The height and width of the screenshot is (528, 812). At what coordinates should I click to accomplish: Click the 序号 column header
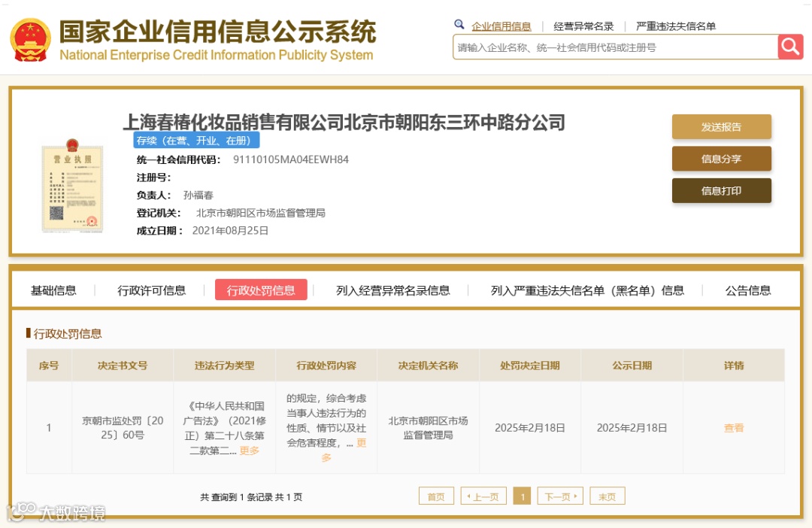49,366
